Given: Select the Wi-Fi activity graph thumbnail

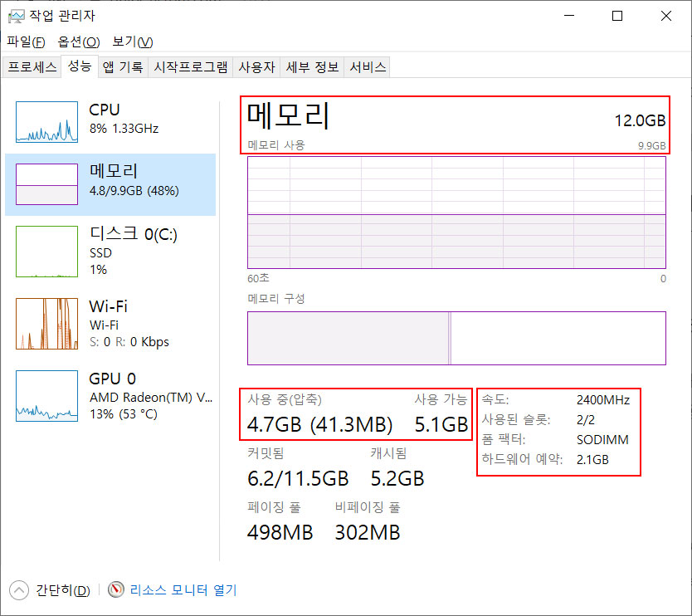Looking at the screenshot, I should (46, 324).
